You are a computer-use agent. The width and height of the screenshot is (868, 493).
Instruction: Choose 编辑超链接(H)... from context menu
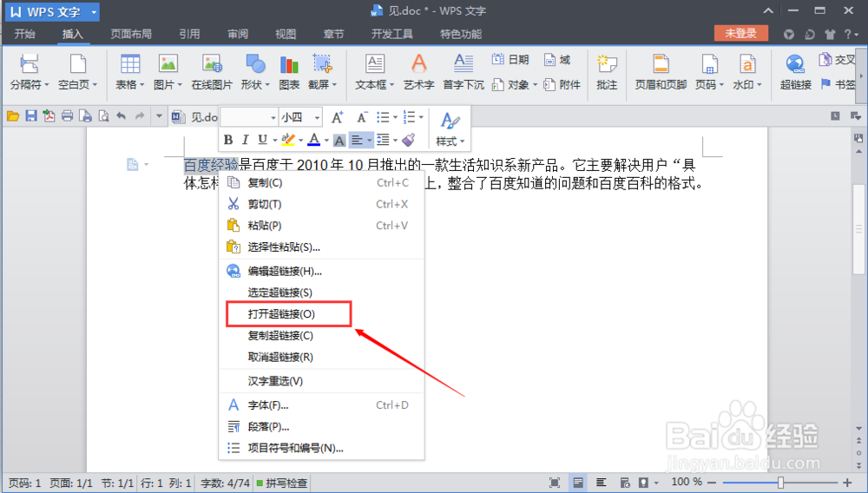pos(322,271)
